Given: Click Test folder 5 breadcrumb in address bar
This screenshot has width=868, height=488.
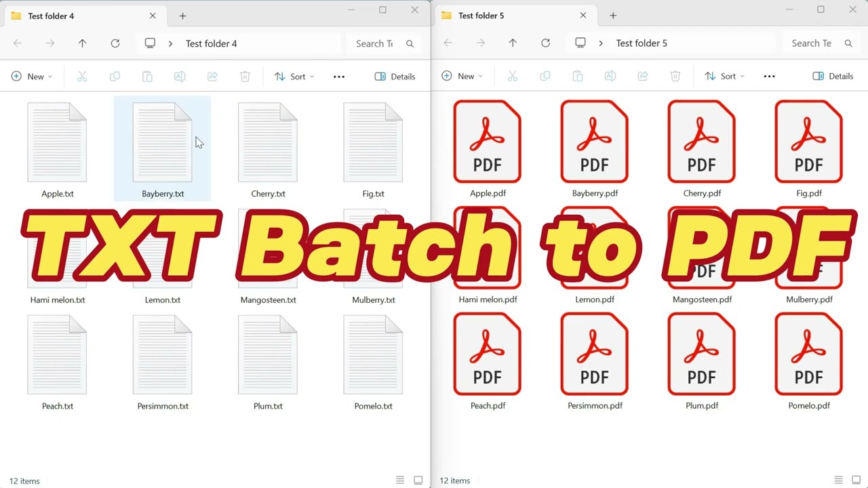Looking at the screenshot, I should pos(642,43).
